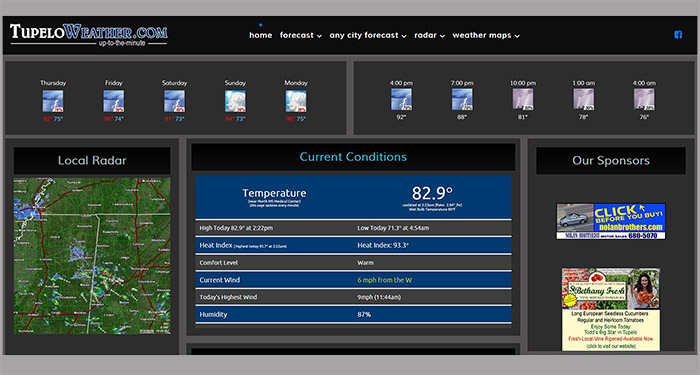Expand the radar dropdown menu
Image resolution: width=700 pixels, height=375 pixels.
[429, 35]
